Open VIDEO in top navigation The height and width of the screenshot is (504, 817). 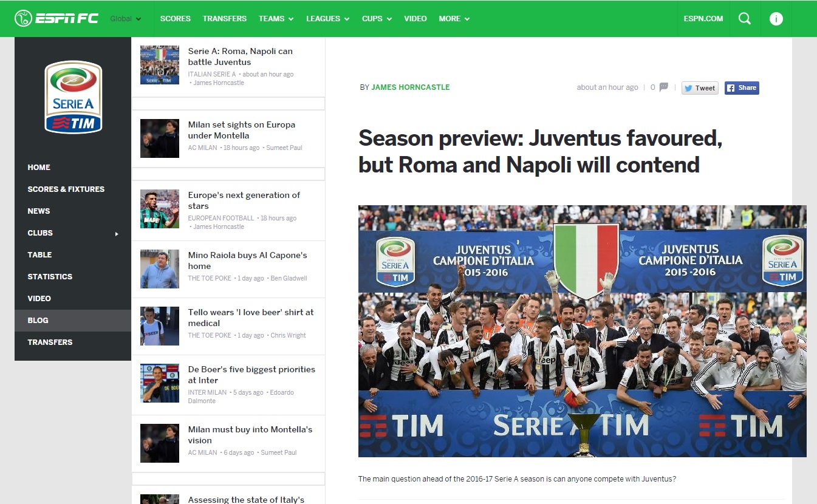[415, 19]
